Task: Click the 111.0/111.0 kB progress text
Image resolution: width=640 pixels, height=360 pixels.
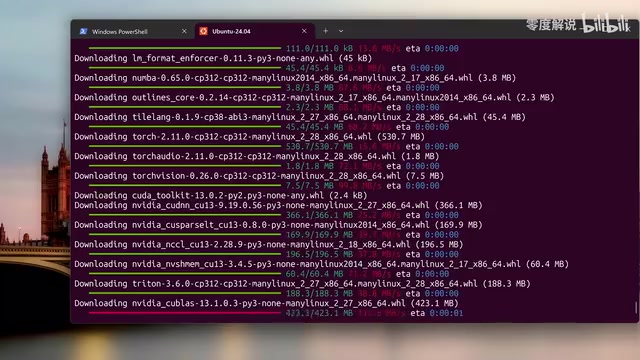Action: tap(319, 49)
